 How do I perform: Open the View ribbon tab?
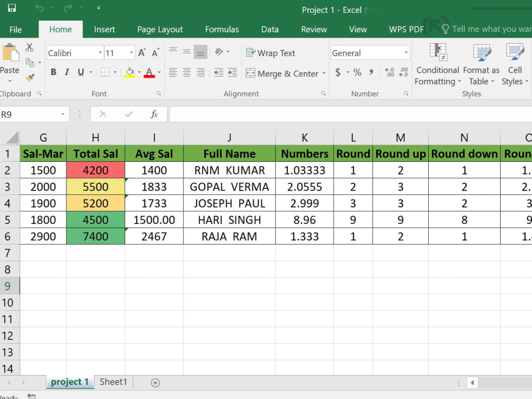click(x=358, y=29)
